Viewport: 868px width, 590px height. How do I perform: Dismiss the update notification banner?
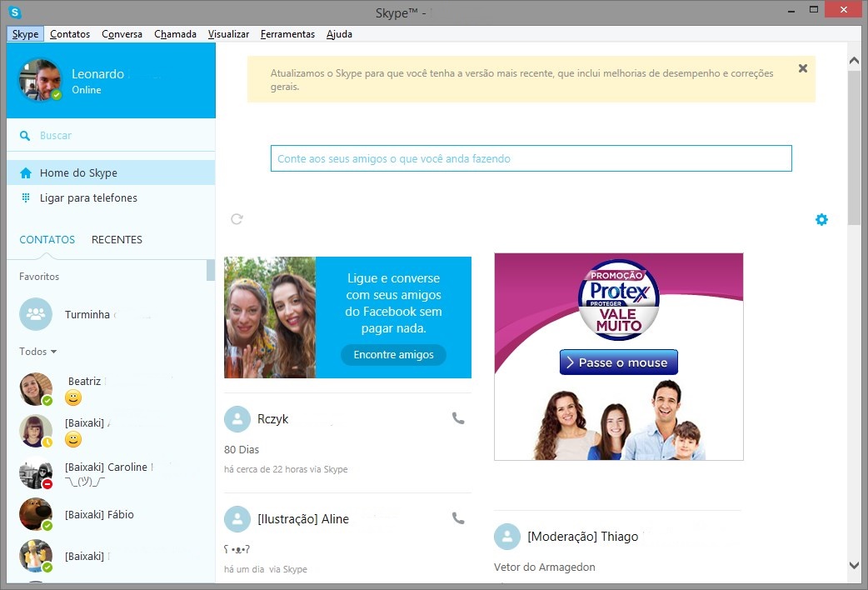(x=803, y=68)
